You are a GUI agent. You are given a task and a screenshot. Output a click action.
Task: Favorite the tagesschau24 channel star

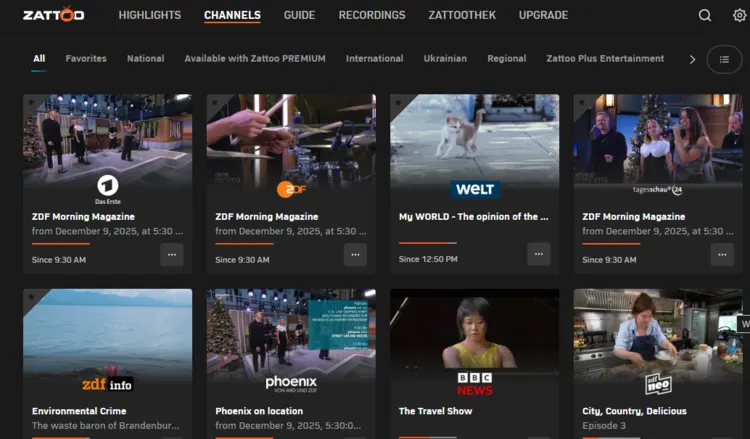(x=582, y=102)
